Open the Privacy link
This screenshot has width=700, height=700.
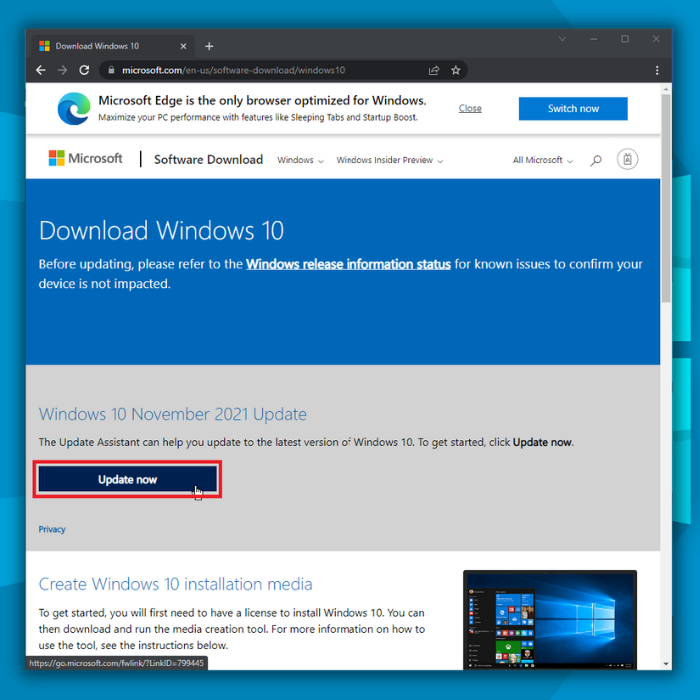click(52, 529)
